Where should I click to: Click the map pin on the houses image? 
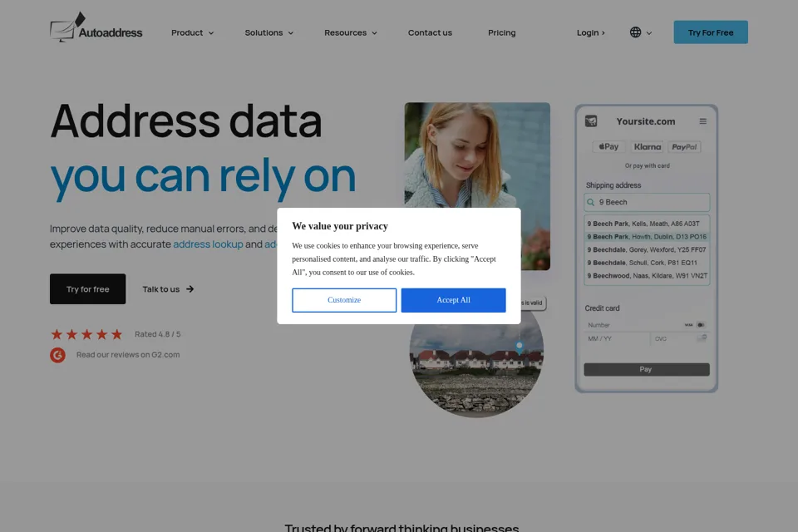[519, 347]
